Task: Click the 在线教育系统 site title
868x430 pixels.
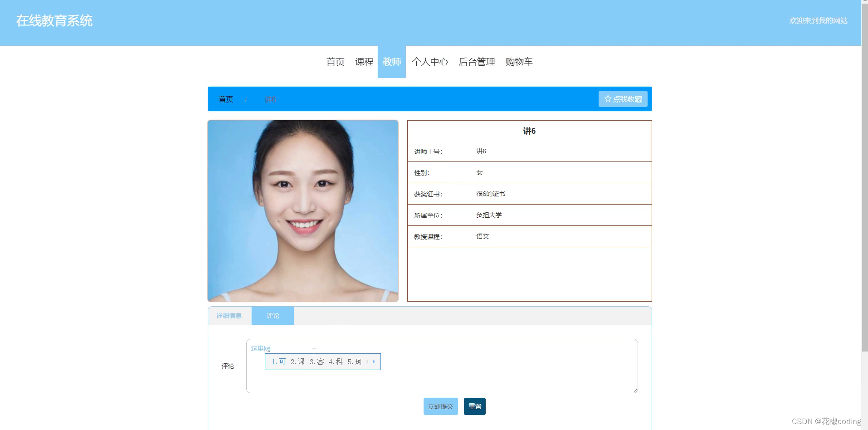Action: (54, 21)
